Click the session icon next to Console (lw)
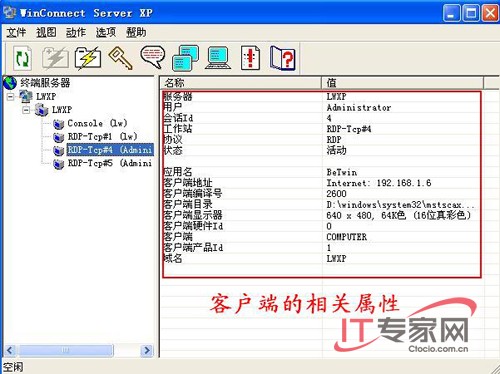The width and height of the screenshot is (500, 374). 59,124
